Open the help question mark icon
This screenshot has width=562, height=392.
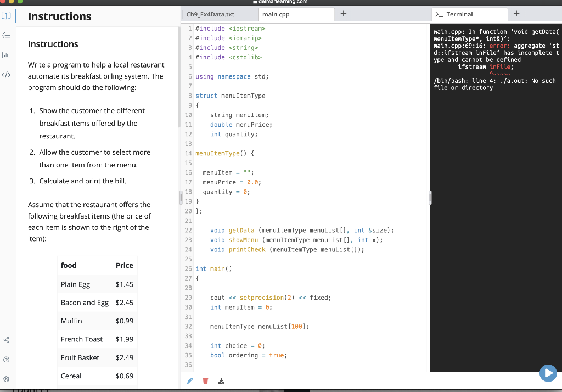coord(6,360)
